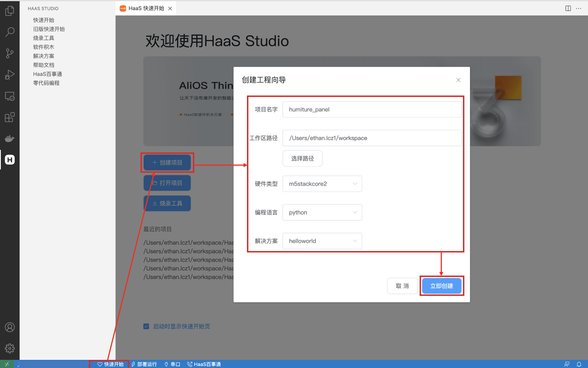588x368 pixels.
Task: Open the Docker whale icon
Action: (x=10, y=139)
